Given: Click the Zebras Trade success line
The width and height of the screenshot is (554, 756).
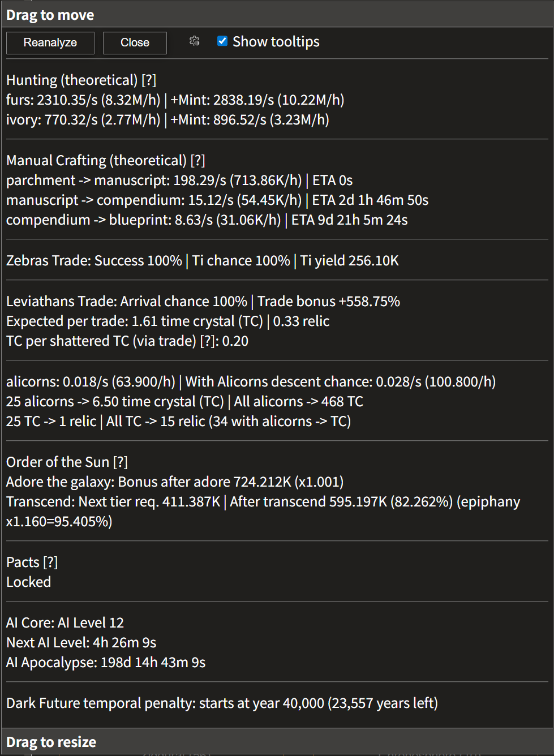Looking at the screenshot, I should pos(203,261).
